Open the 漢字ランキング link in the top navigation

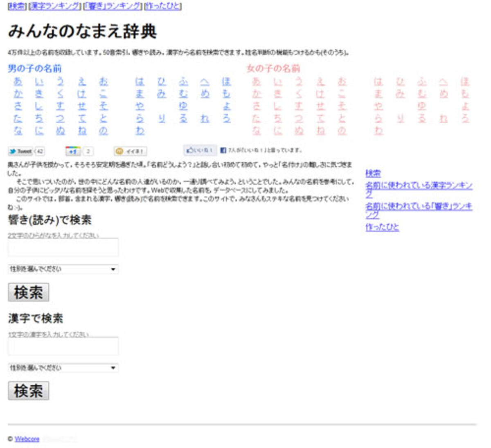[55, 6]
